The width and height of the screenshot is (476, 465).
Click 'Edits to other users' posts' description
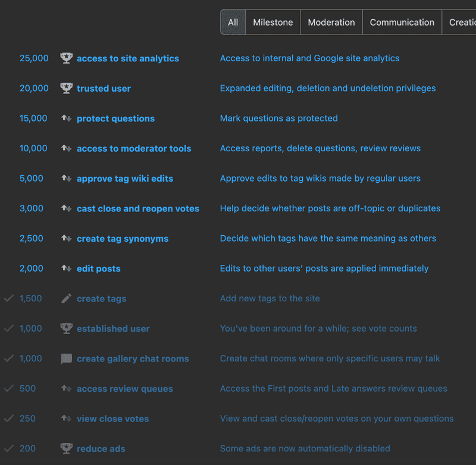(324, 269)
